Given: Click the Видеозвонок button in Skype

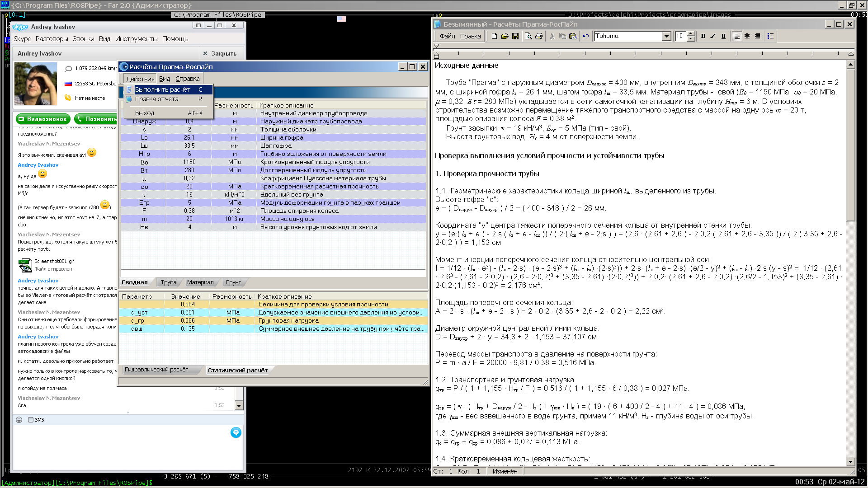Looking at the screenshot, I should tap(42, 119).
